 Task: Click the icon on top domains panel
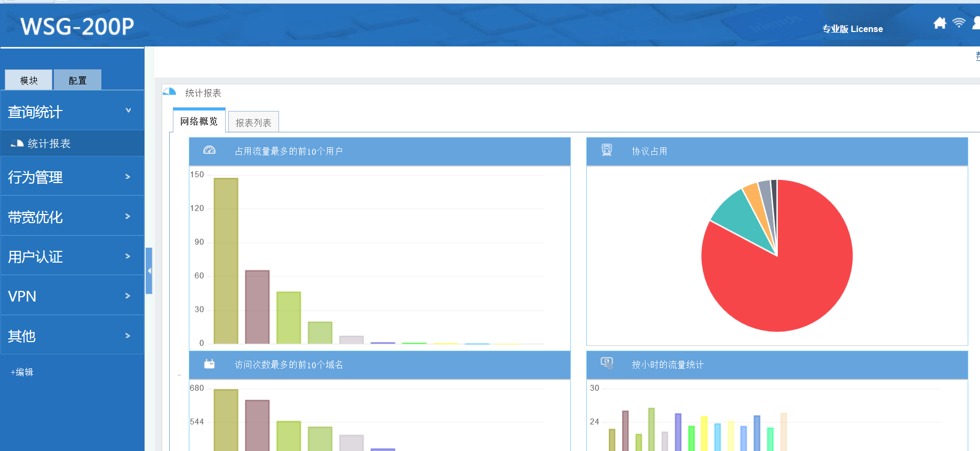[209, 364]
